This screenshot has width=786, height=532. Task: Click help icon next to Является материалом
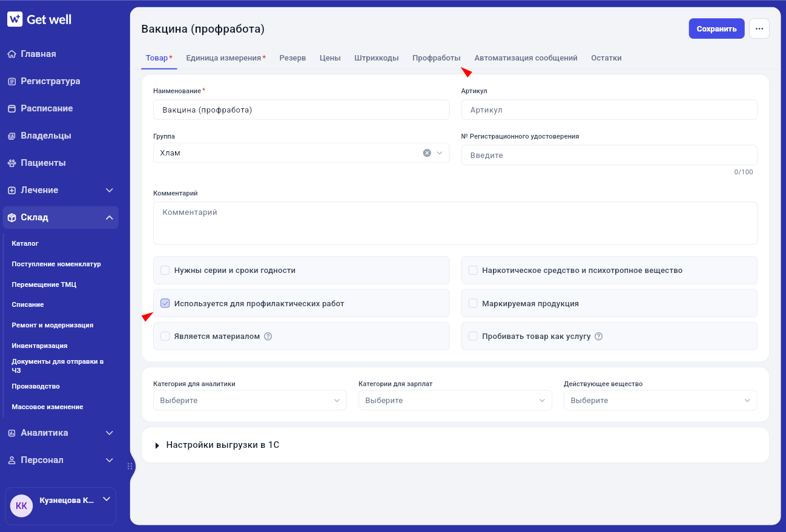pos(268,337)
